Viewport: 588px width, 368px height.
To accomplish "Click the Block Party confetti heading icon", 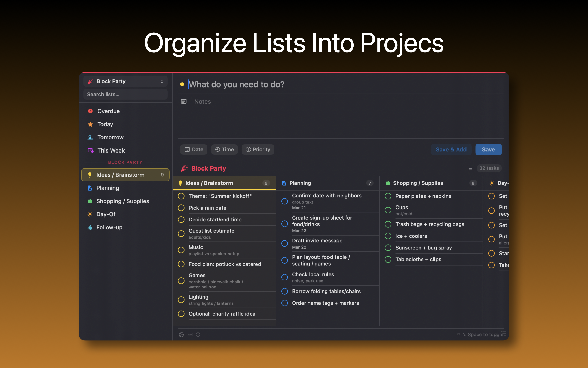I will pyautogui.click(x=184, y=168).
